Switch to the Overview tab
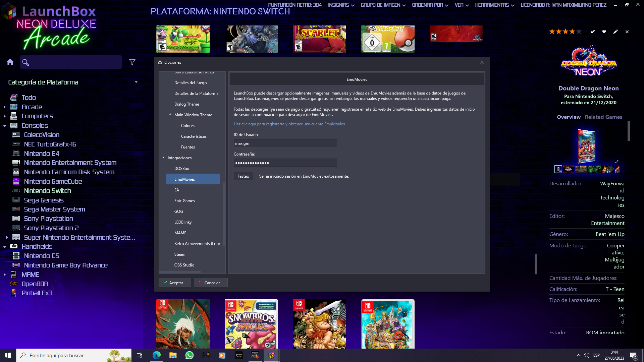This screenshot has height=362, width=644. [569, 117]
